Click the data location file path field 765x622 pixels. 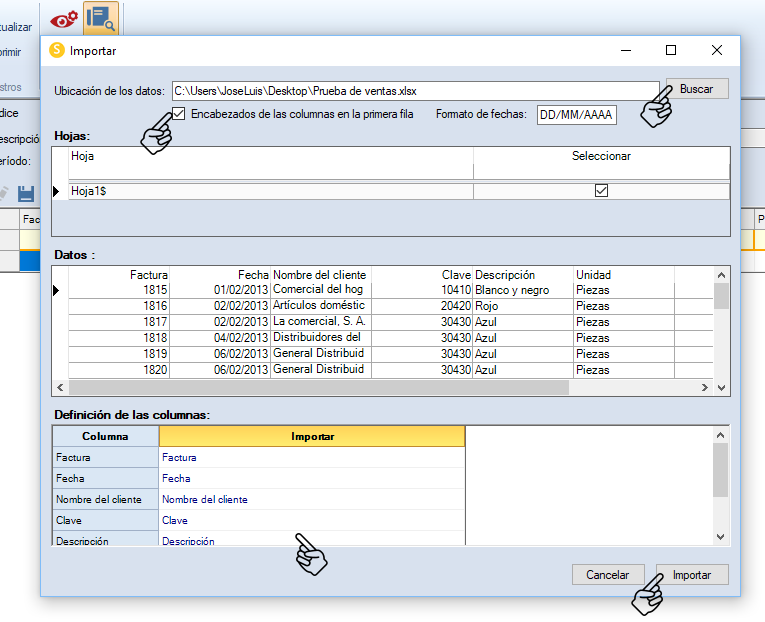pyautogui.click(x=414, y=90)
